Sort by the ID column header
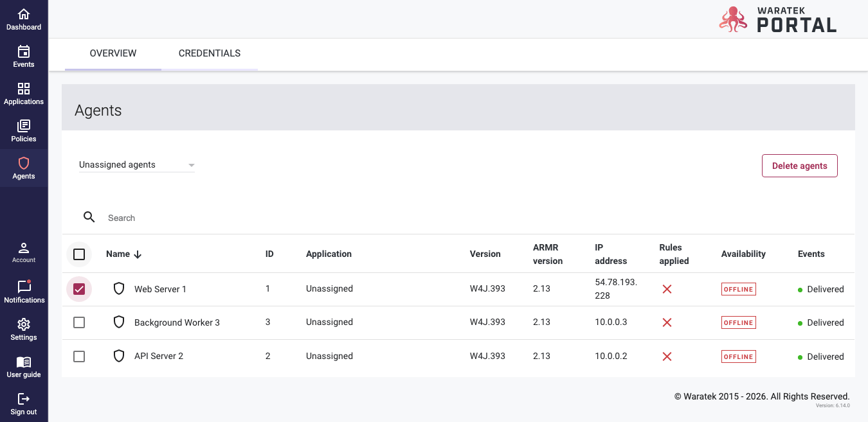The height and width of the screenshot is (422, 868). (269, 254)
